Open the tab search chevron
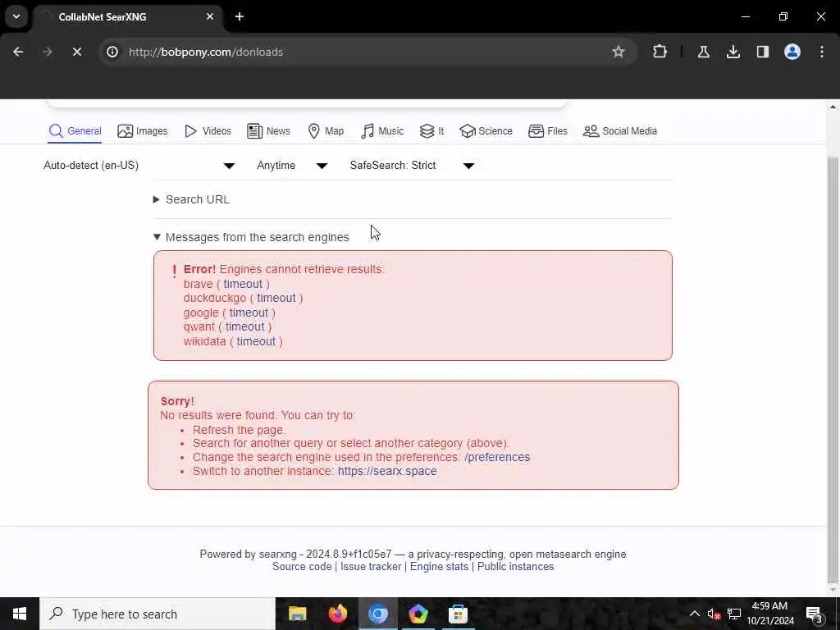 16,16
